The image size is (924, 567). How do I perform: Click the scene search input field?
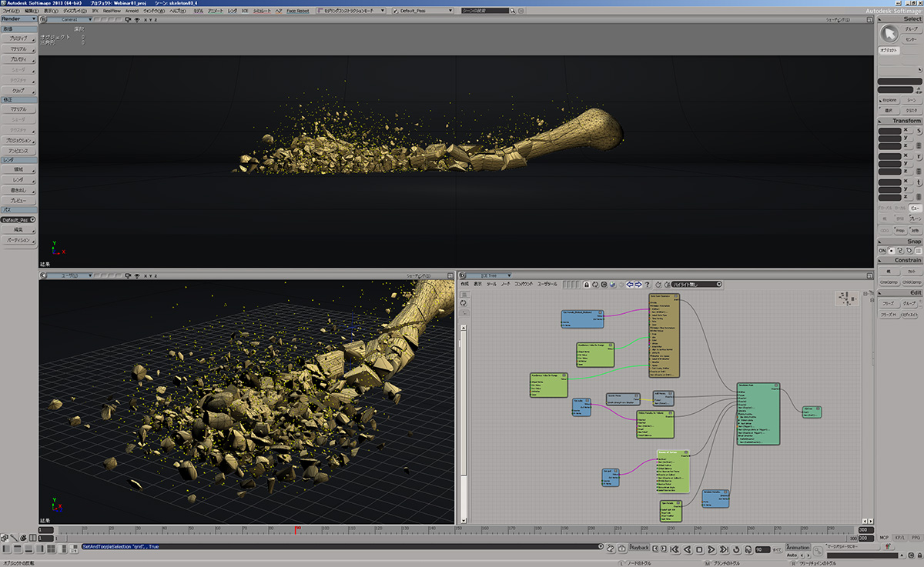[484, 12]
